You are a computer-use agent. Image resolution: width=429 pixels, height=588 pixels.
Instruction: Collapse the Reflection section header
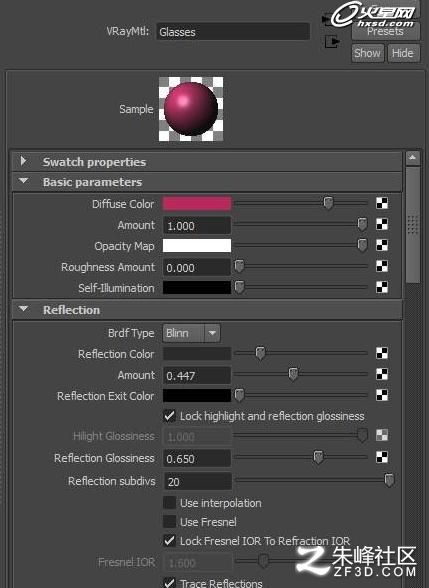pyautogui.click(x=23, y=309)
